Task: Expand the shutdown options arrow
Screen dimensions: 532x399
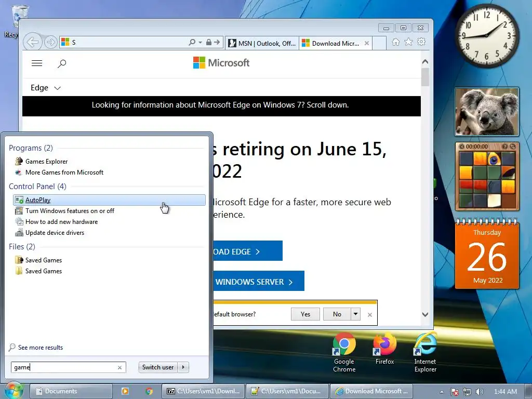Action: click(x=183, y=367)
